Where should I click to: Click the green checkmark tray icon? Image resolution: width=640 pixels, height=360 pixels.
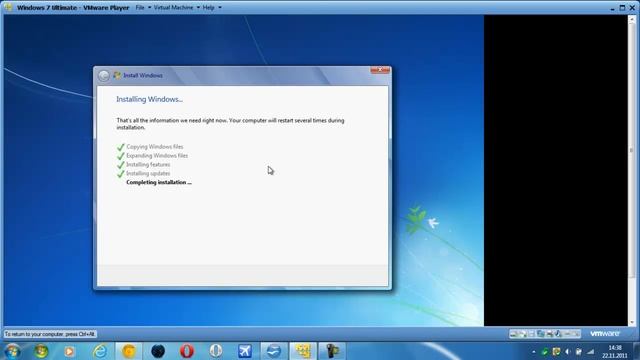pos(544,352)
